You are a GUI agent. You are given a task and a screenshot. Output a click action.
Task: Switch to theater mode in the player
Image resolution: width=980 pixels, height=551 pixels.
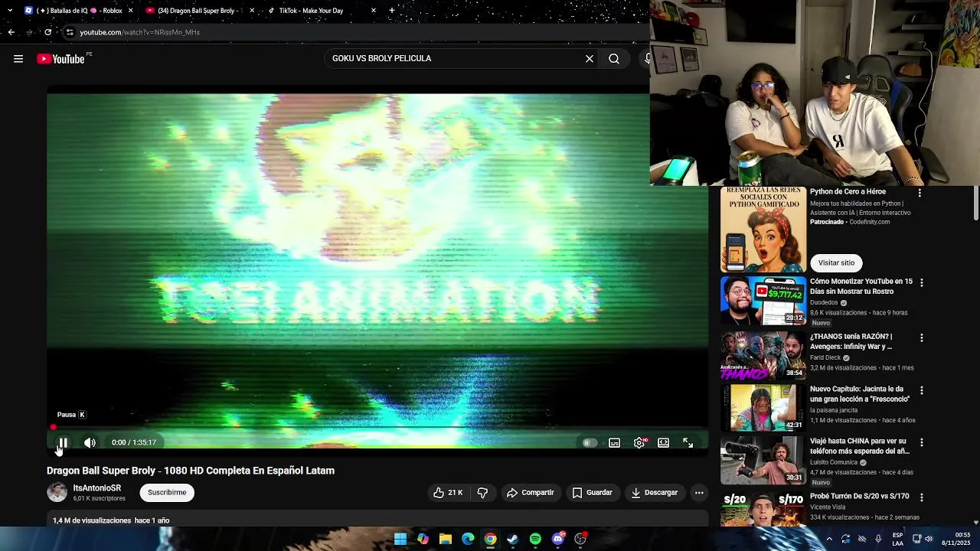663,442
